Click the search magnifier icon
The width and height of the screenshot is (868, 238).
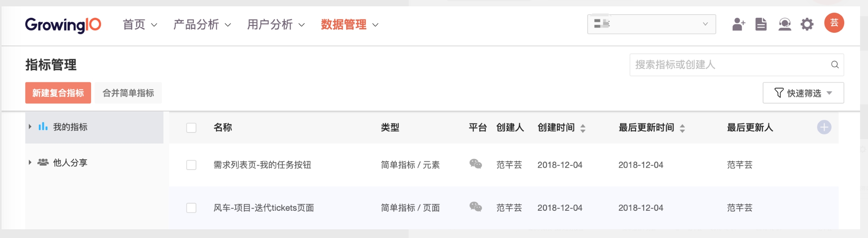click(835, 65)
